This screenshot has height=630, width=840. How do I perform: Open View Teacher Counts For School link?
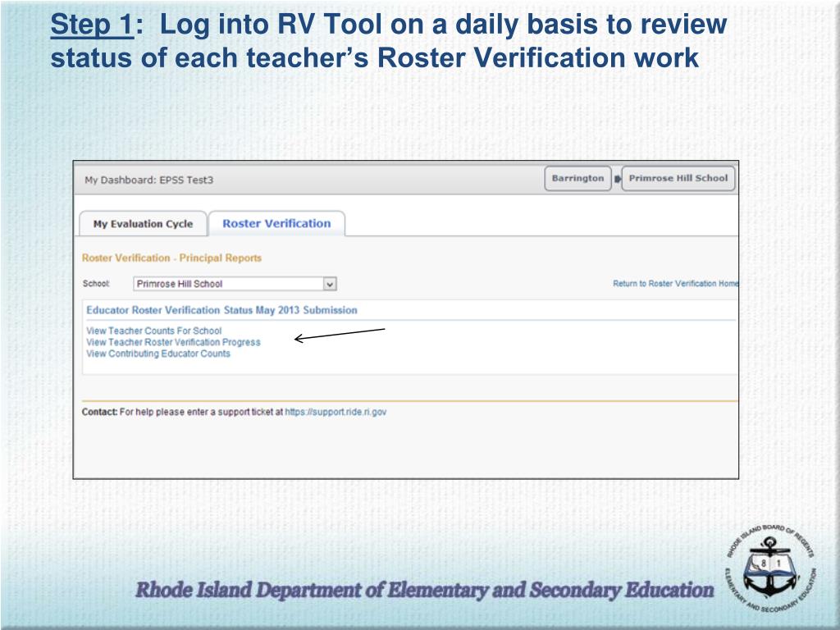tap(153, 331)
